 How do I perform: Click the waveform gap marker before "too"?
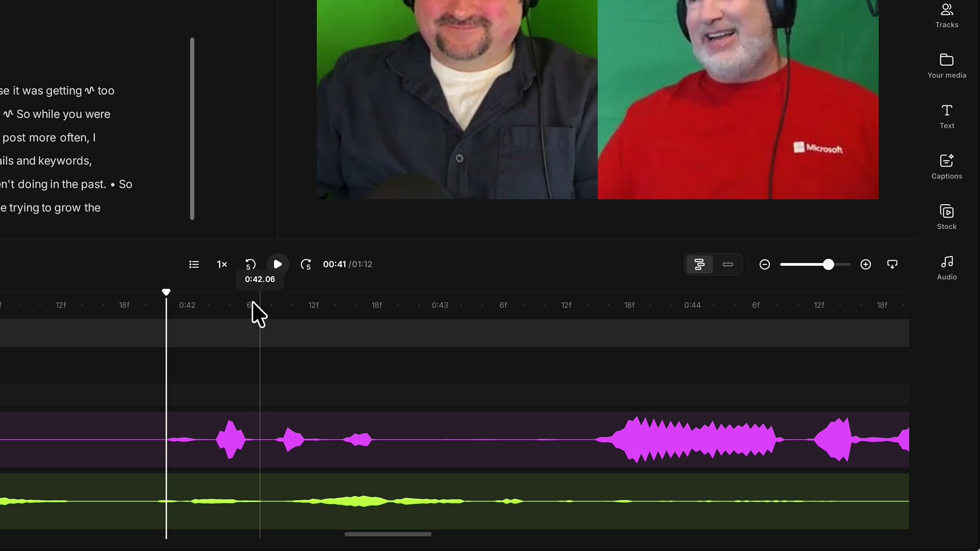click(90, 90)
